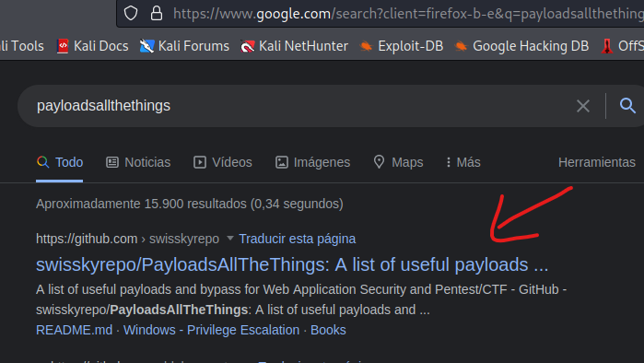Click the magnifier search button

tap(627, 106)
